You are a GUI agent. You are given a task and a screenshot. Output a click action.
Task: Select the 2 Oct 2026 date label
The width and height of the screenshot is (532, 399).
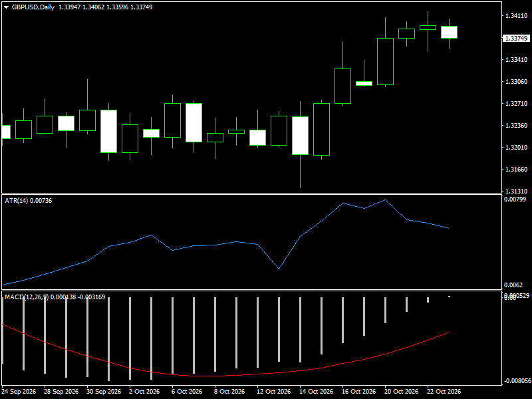pyautogui.click(x=144, y=392)
